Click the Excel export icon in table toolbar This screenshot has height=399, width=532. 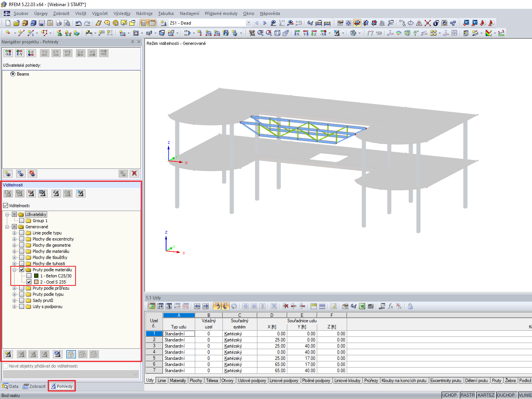362,306
